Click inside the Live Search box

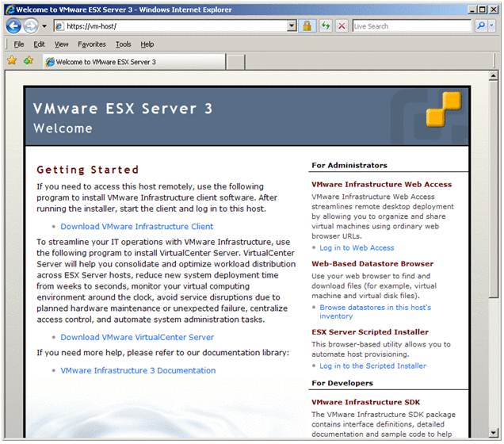pyautogui.click(x=412, y=26)
